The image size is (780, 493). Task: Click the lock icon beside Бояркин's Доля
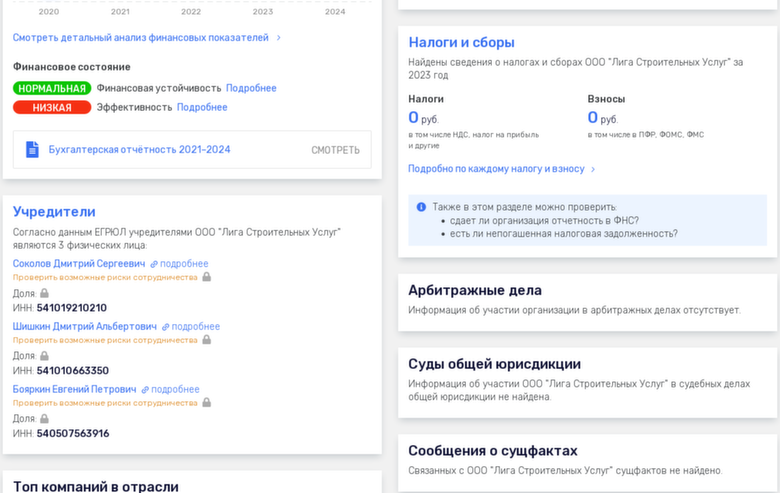click(x=44, y=419)
